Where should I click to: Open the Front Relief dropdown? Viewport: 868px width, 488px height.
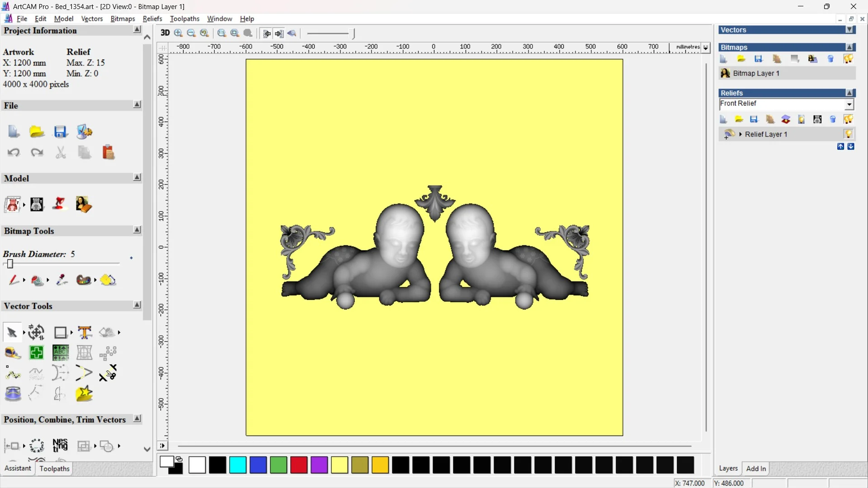point(849,104)
